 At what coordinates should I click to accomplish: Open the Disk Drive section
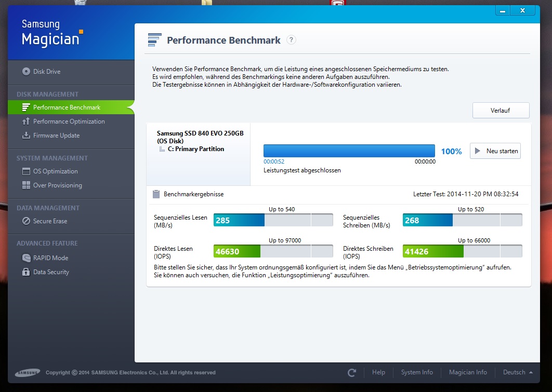(x=46, y=71)
